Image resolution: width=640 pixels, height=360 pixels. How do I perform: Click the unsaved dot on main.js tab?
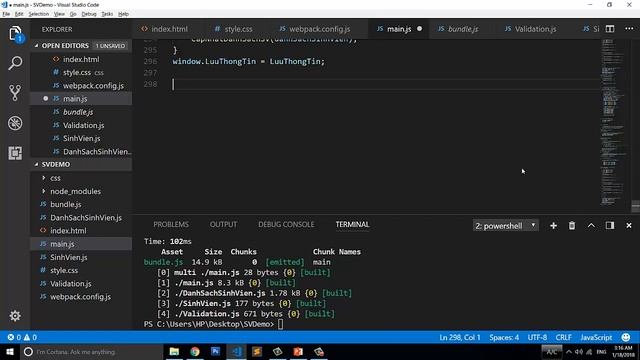coord(419,29)
